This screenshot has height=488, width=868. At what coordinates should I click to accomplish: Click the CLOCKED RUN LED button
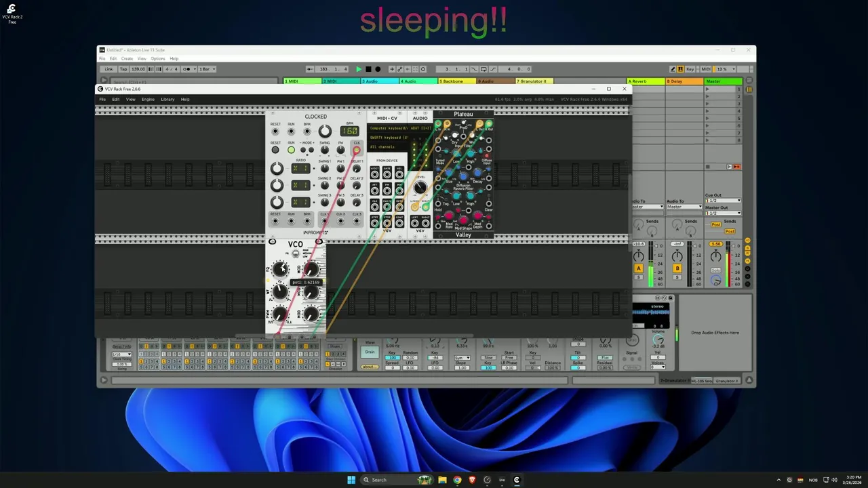[291, 150]
